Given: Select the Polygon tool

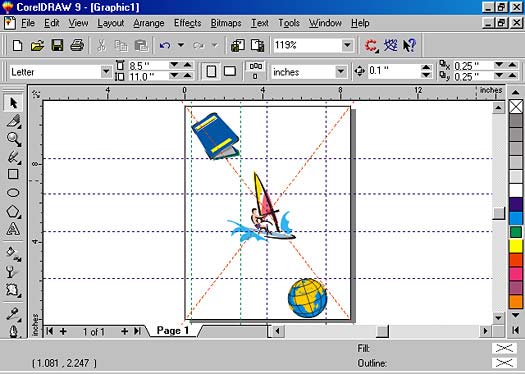Looking at the screenshot, I should click(13, 212).
